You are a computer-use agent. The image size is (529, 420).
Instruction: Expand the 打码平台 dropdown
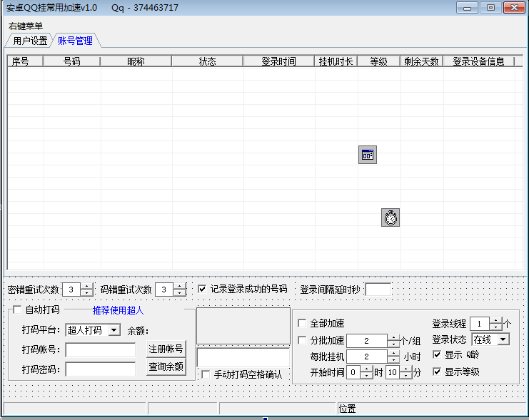point(114,330)
